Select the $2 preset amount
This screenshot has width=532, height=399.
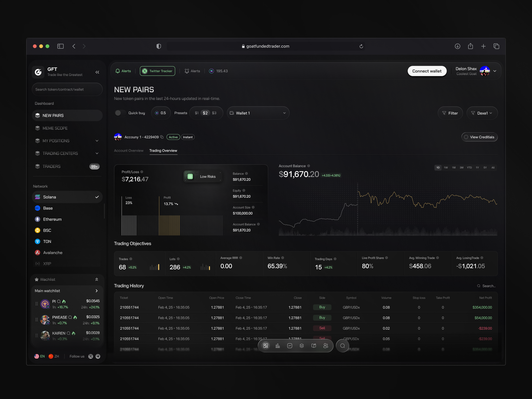tap(205, 113)
